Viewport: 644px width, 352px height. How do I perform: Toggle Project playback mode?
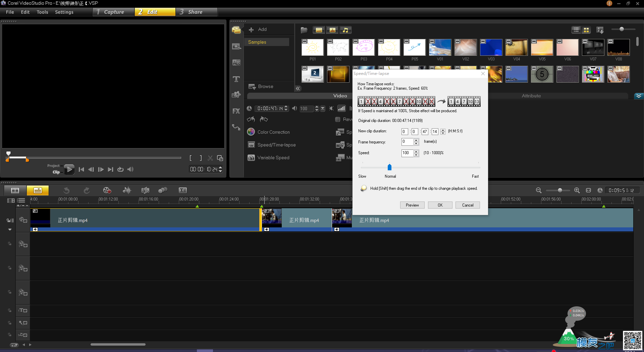(53, 166)
